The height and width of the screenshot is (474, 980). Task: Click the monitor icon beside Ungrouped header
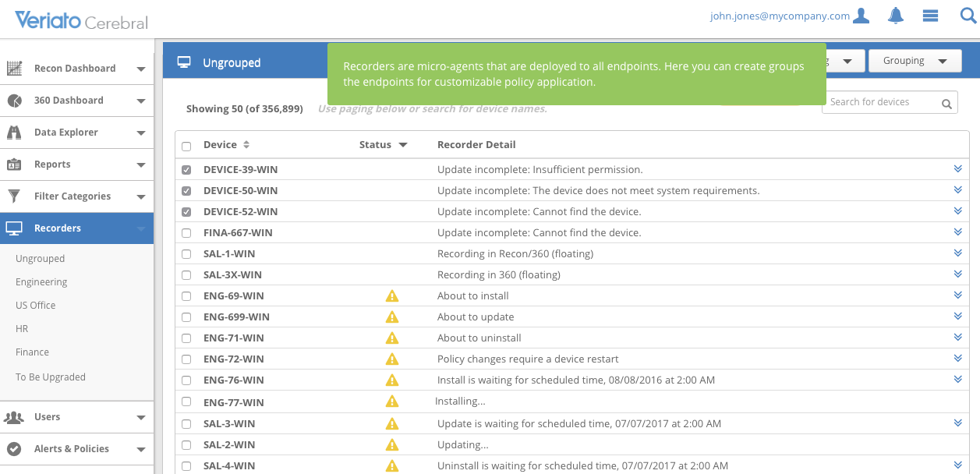point(184,62)
